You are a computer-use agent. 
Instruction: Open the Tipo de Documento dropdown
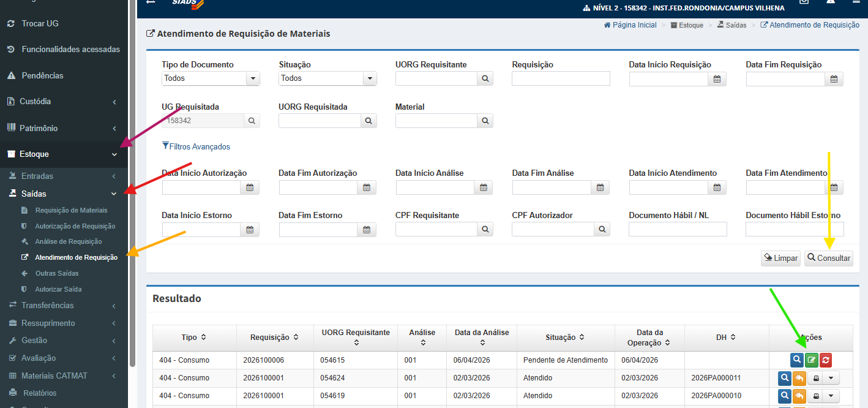[x=211, y=78]
